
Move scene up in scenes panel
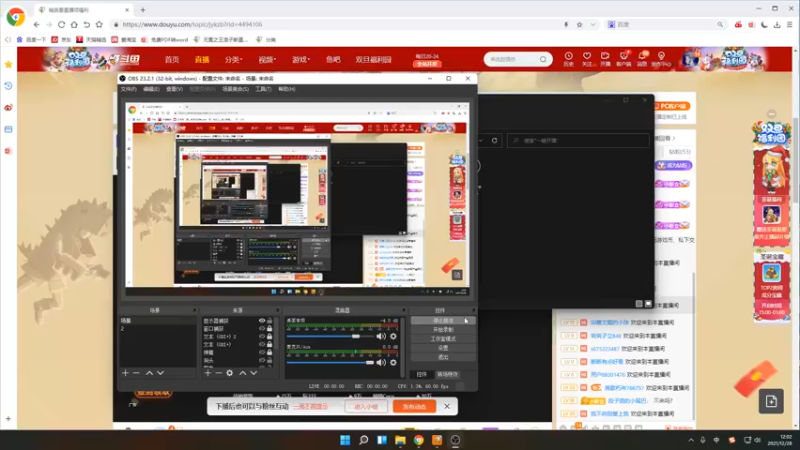click(149, 373)
